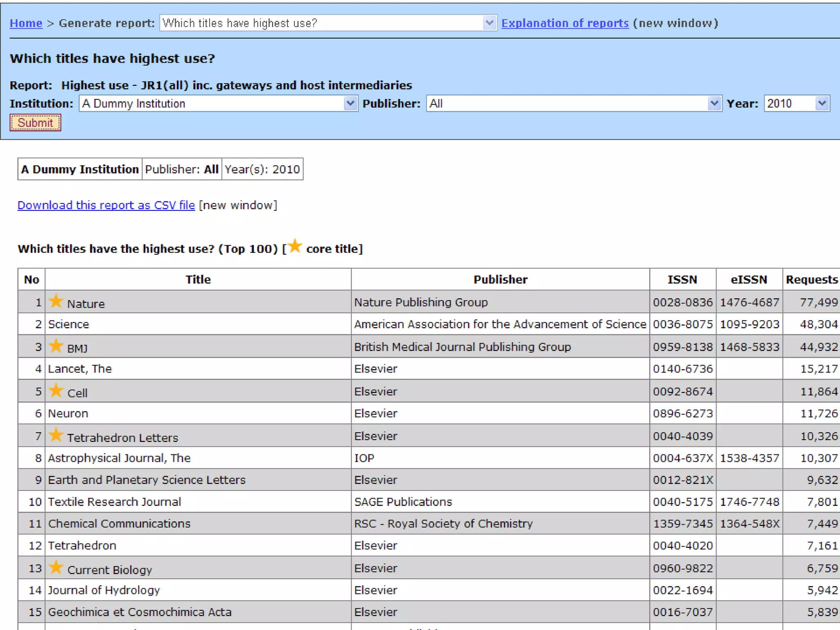Viewport: 840px width, 630px height.
Task: Expand the Institution dropdown
Action: point(350,103)
